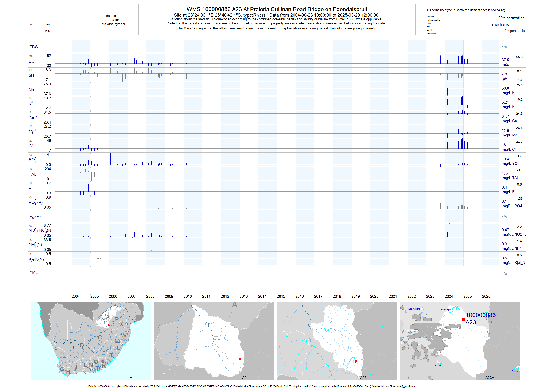Click the guideline colour scale bar legend
This screenshot has width=554, height=392.
pyautogui.click(x=425, y=25)
